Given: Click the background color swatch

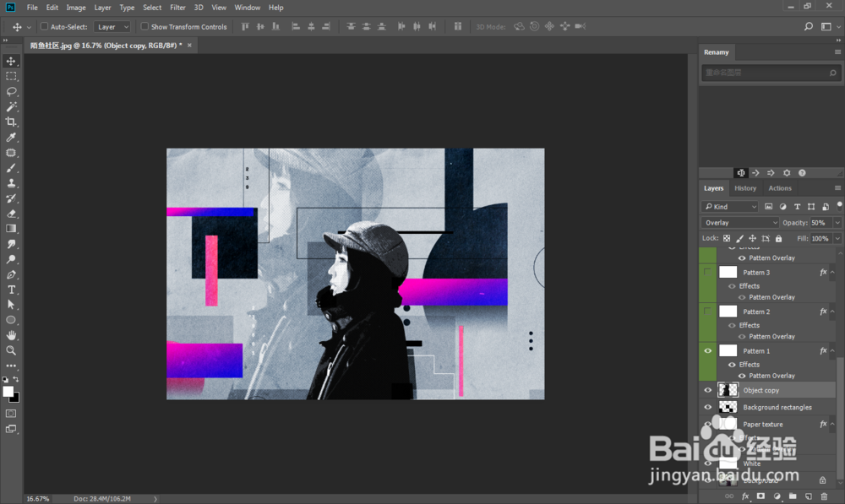Looking at the screenshot, I should point(15,398).
